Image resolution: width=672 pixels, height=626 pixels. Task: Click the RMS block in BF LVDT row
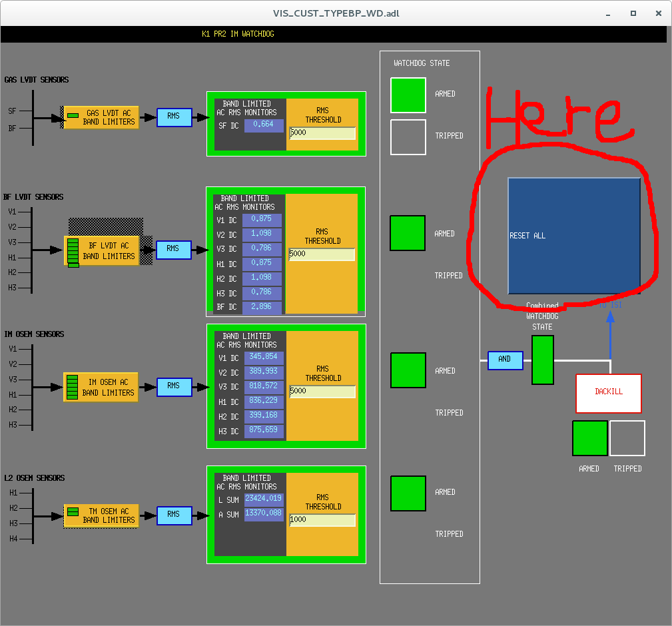(x=173, y=250)
